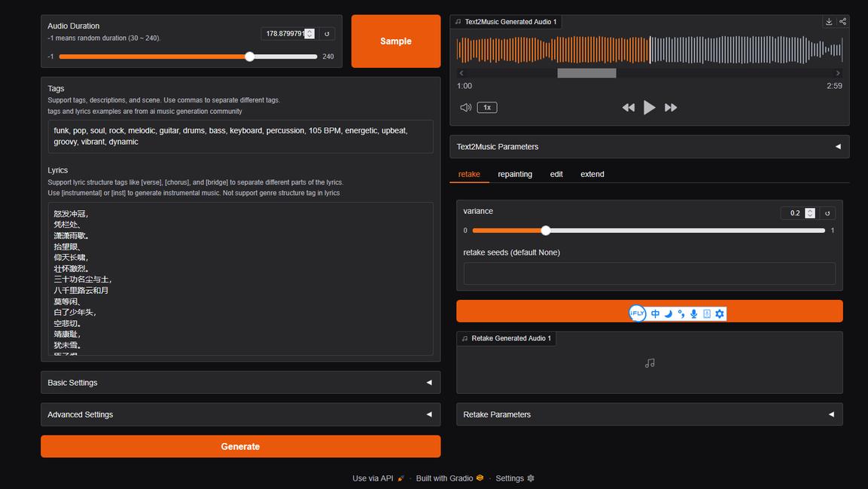Expand Text2Music Parameters accordion
The width and height of the screenshot is (868, 489).
[x=650, y=147]
